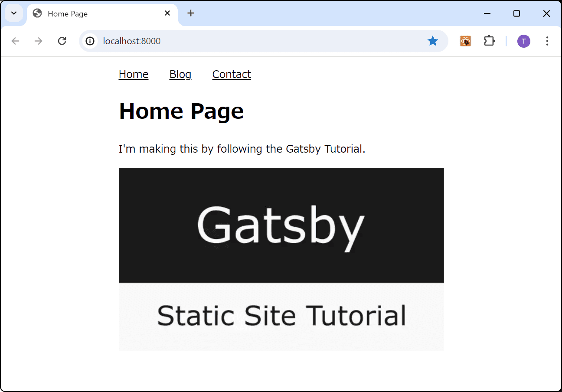Reload the current page
Image resolution: width=562 pixels, height=392 pixels.
pos(62,41)
